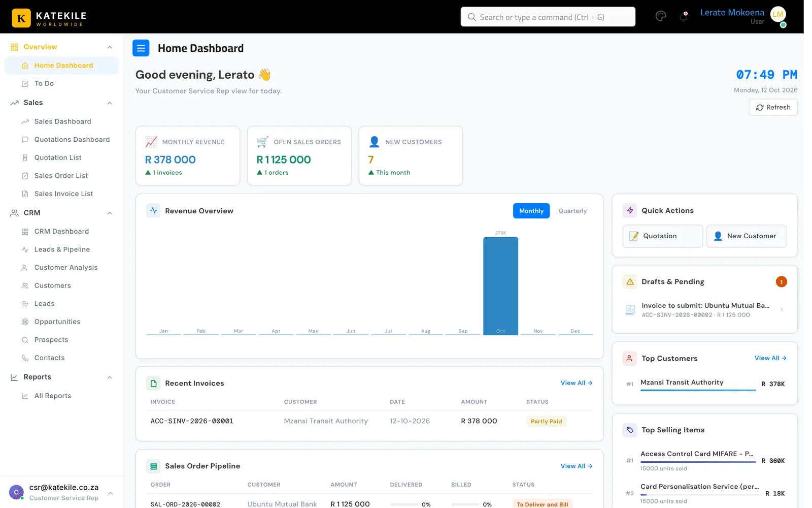Click the Sales Order Pipeline icon
Screen dimensions: 812x508
coord(153,466)
